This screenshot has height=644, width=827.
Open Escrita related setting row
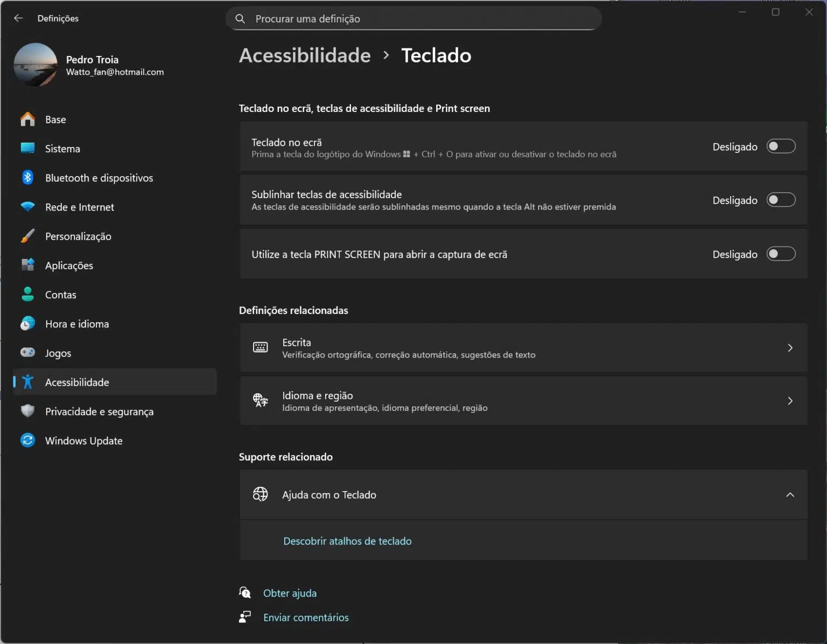click(523, 347)
